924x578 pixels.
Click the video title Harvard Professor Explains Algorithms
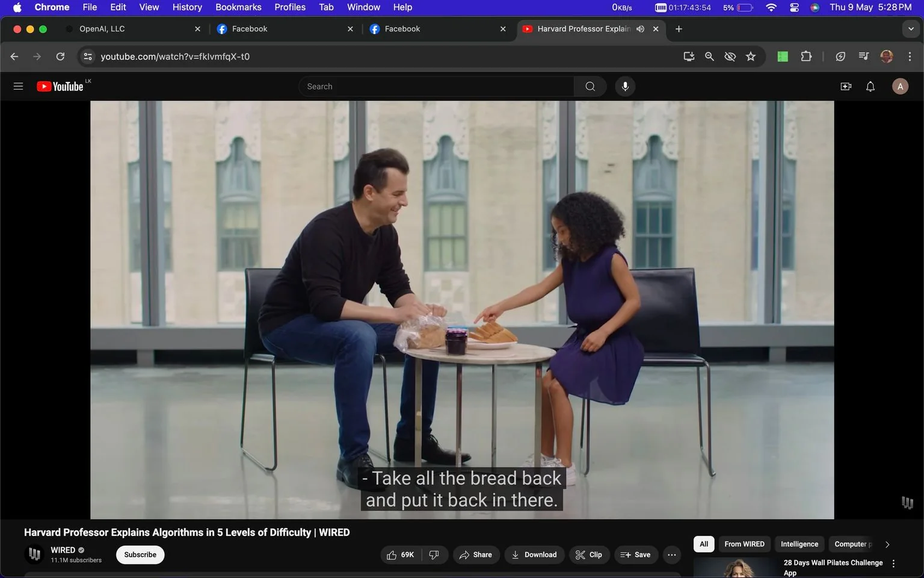186,533
